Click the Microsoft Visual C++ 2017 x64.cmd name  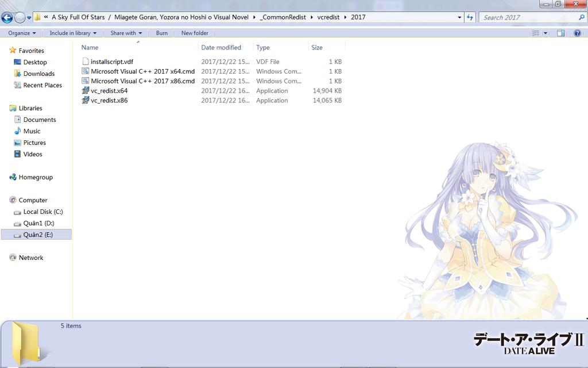143,71
